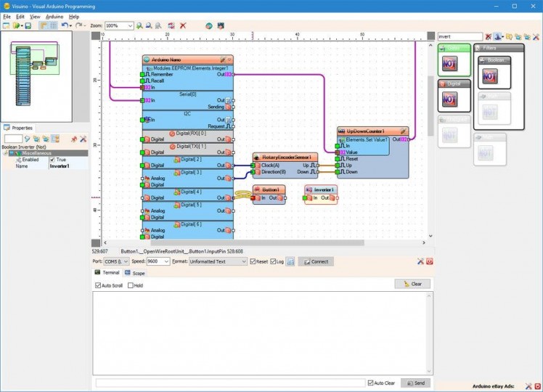Select the Boolean NOT component under Filters

point(490,74)
